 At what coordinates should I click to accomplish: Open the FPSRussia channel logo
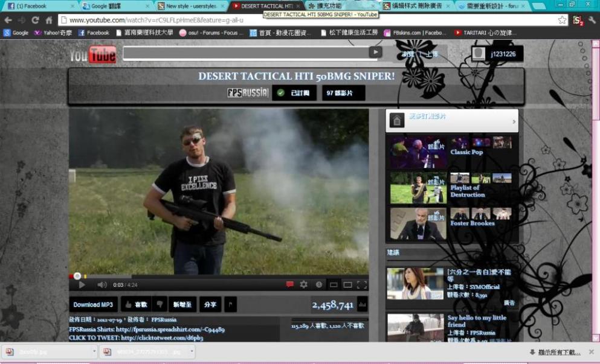[248, 93]
